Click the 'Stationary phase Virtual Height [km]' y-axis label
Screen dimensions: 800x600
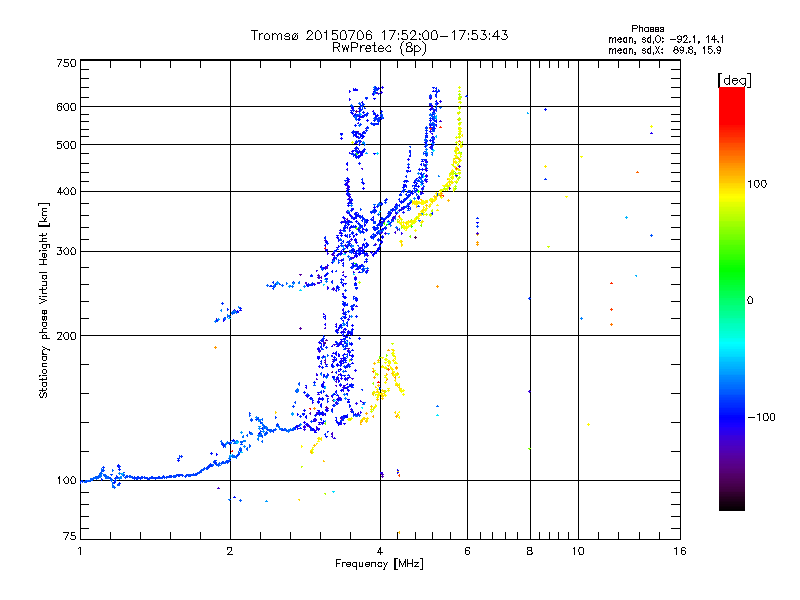click(x=44, y=301)
